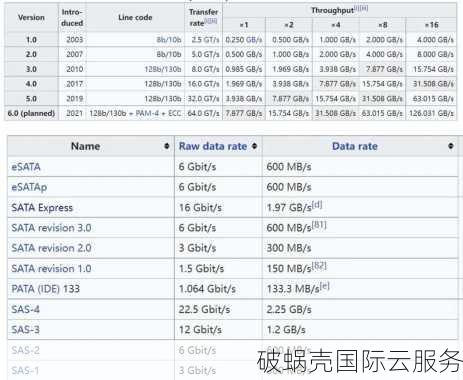Select the 16 Gbit/s raw rate cell
463x380 pixels.
(218, 207)
